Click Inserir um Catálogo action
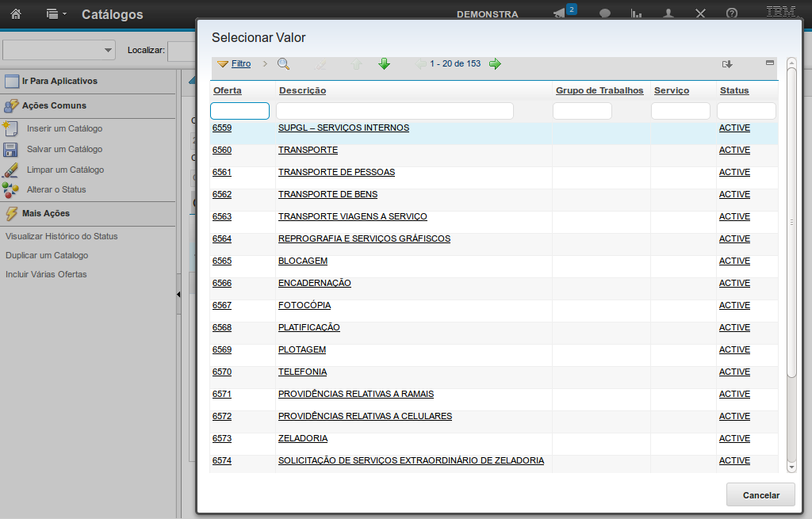812x519 pixels. click(x=64, y=128)
